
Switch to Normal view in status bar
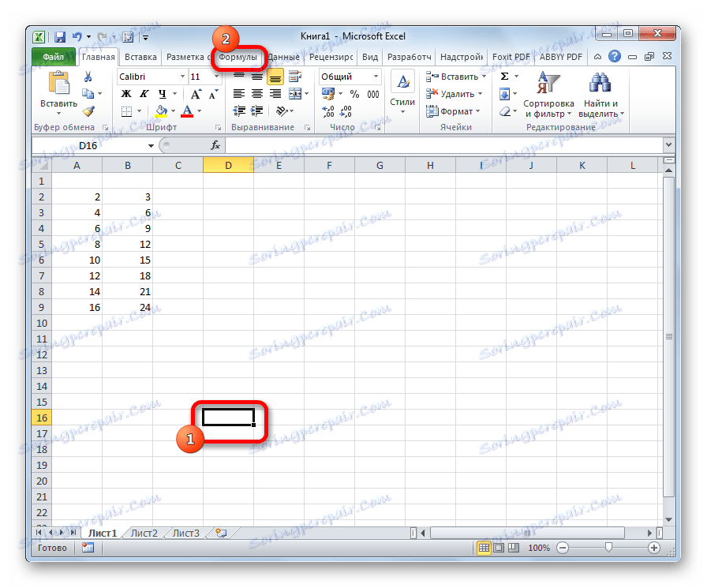pyautogui.click(x=484, y=548)
